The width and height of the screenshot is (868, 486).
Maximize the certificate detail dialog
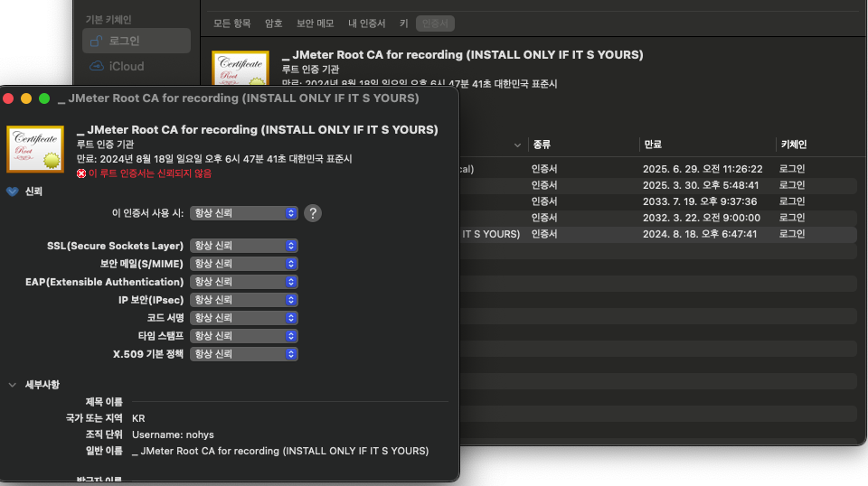(44, 99)
